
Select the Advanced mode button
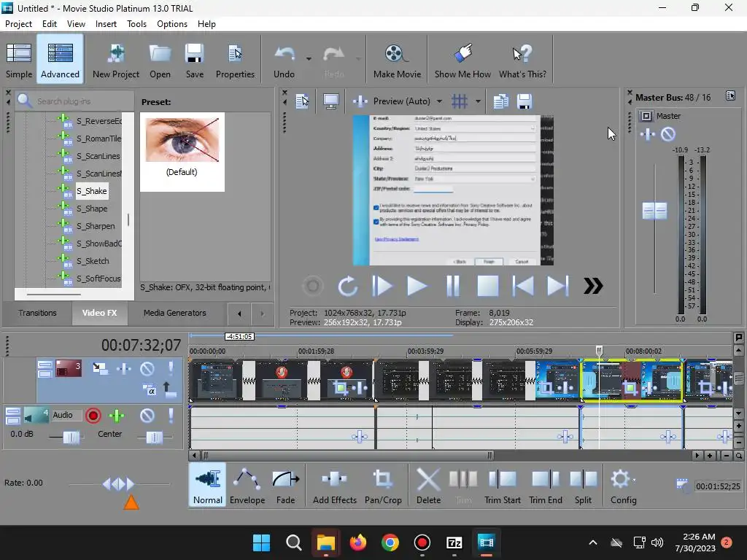pyautogui.click(x=60, y=60)
